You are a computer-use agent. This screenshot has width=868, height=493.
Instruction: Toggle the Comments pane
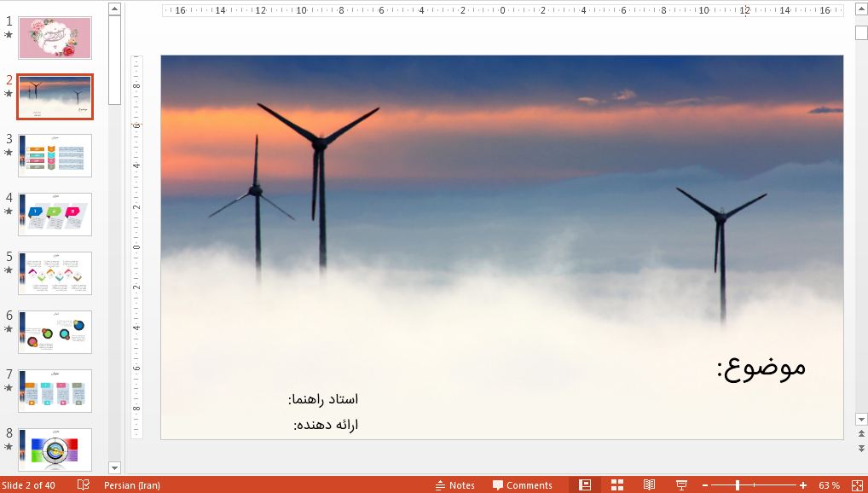522,485
